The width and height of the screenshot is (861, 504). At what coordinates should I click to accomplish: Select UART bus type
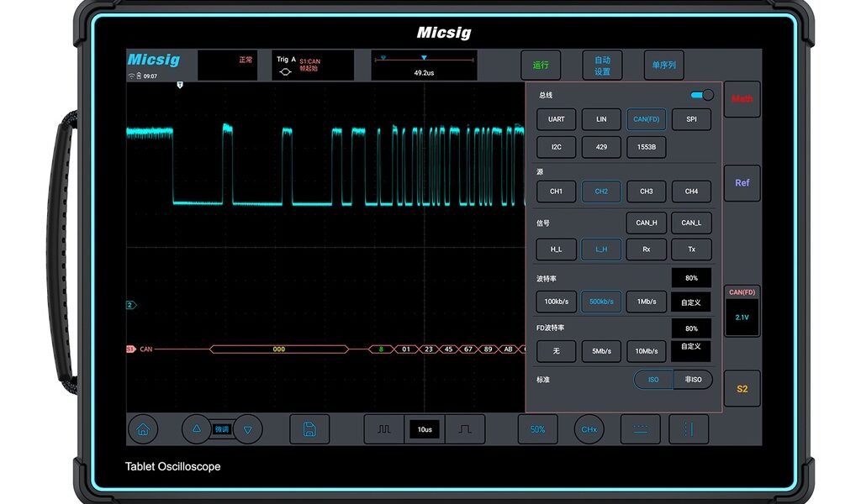[x=557, y=119]
